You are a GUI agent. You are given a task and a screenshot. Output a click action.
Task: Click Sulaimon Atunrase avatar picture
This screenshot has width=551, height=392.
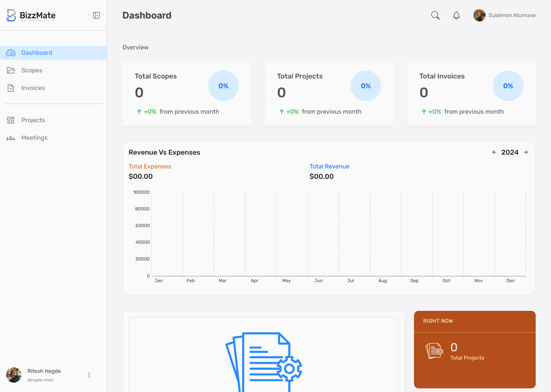(479, 15)
